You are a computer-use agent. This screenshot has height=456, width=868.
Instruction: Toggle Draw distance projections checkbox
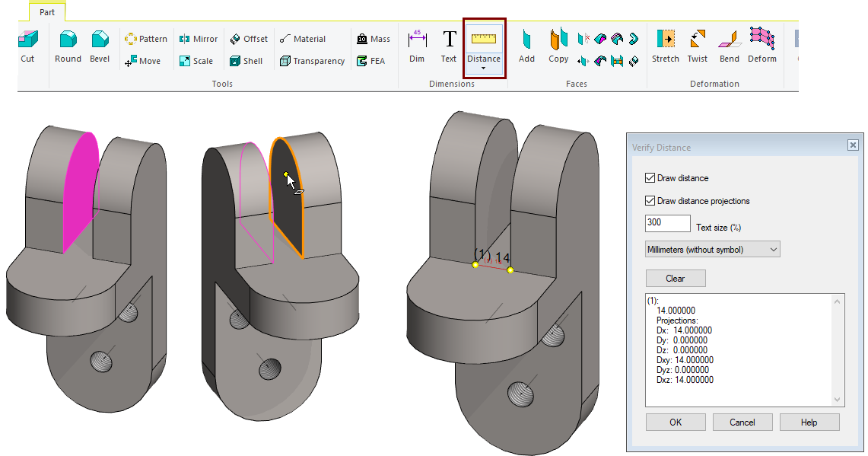coord(650,201)
